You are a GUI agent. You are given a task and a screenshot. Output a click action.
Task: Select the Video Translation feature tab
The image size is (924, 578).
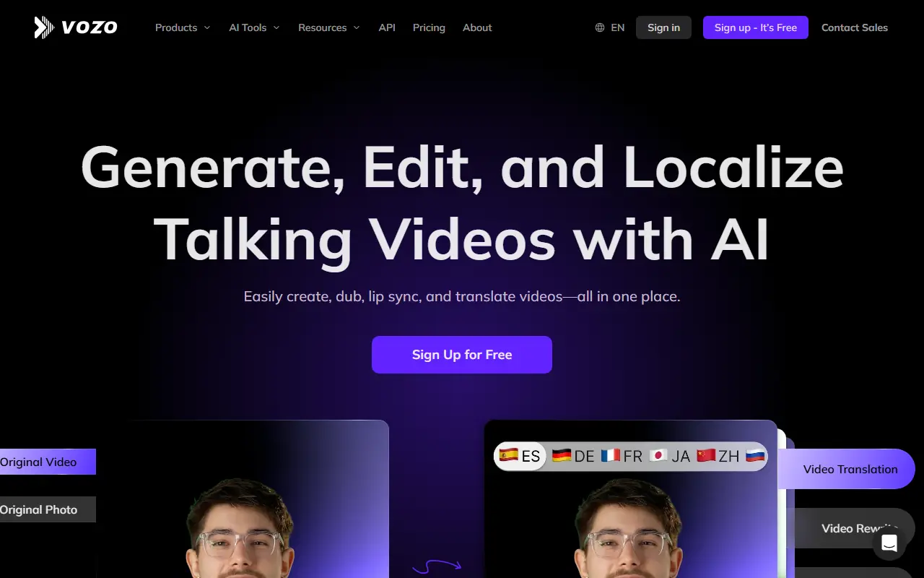(x=850, y=469)
